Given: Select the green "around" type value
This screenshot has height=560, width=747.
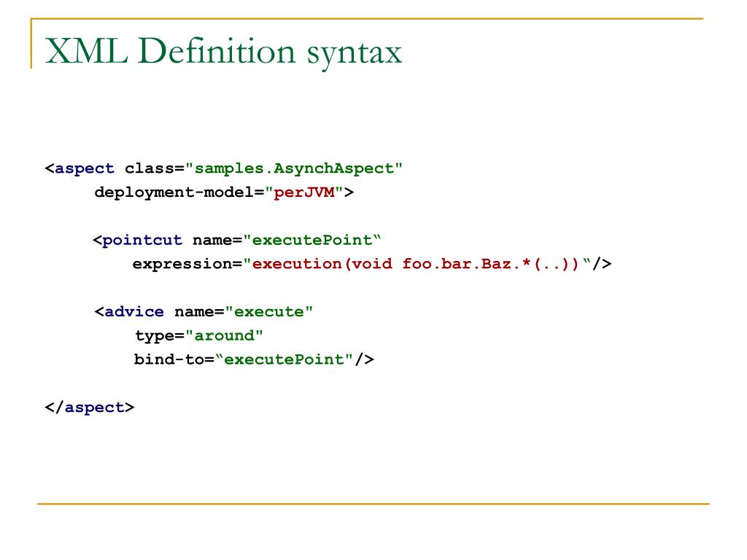Looking at the screenshot, I should point(223,335).
